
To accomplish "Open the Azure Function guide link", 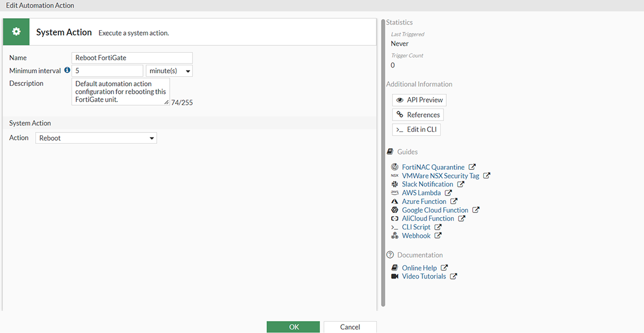I will pyautogui.click(x=424, y=201).
